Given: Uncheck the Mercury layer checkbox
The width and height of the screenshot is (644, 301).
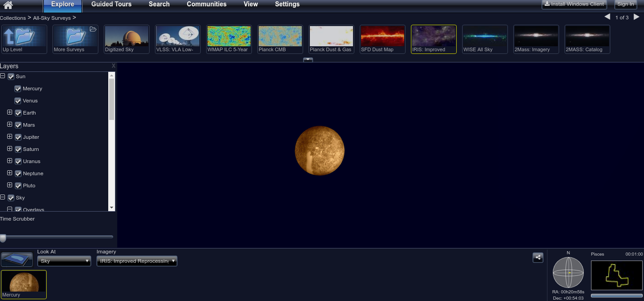Looking at the screenshot, I should (x=18, y=89).
